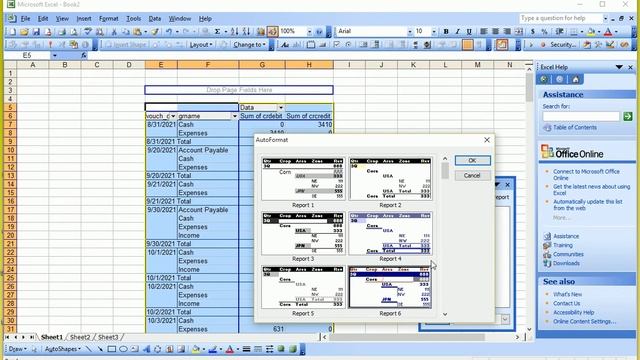Toggle Italic formatting

(457, 31)
